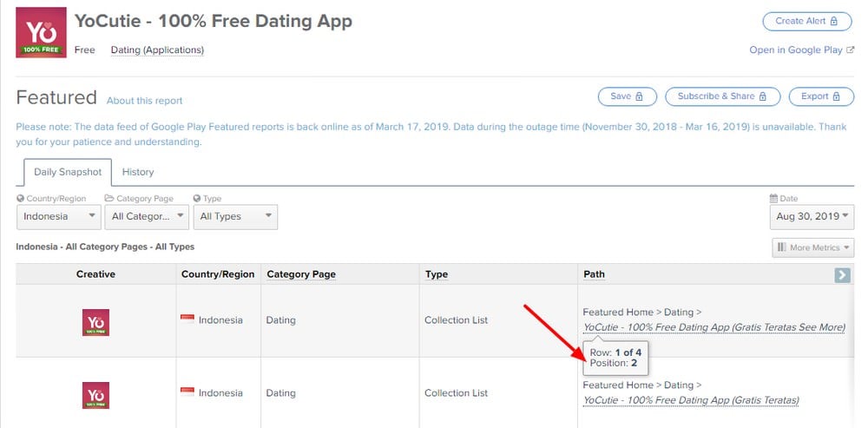868x428 pixels.
Task: Click the arrow icon in the Path header
Action: [842, 274]
